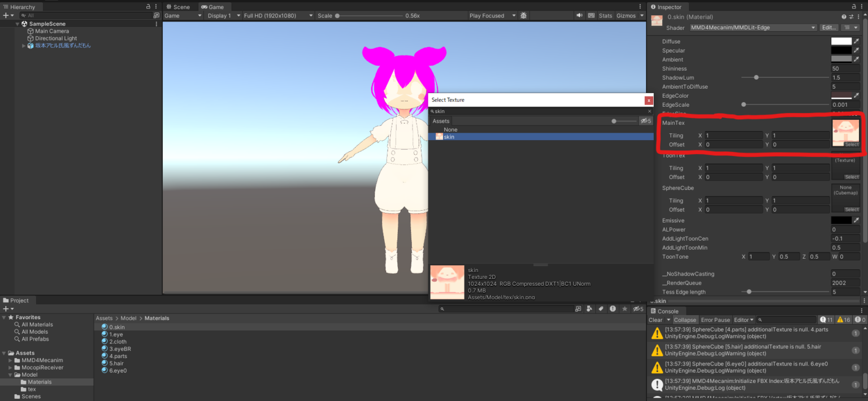Mute audio in the Game view

coord(580,15)
